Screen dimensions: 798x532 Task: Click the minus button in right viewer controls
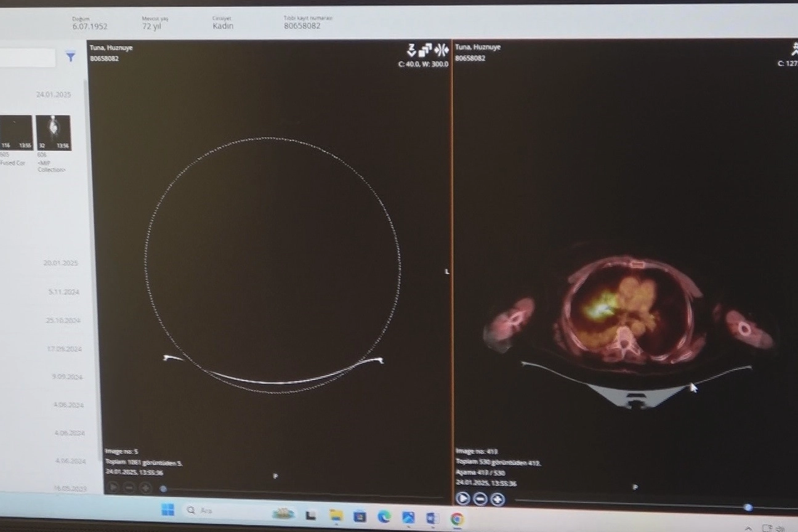[481, 499]
